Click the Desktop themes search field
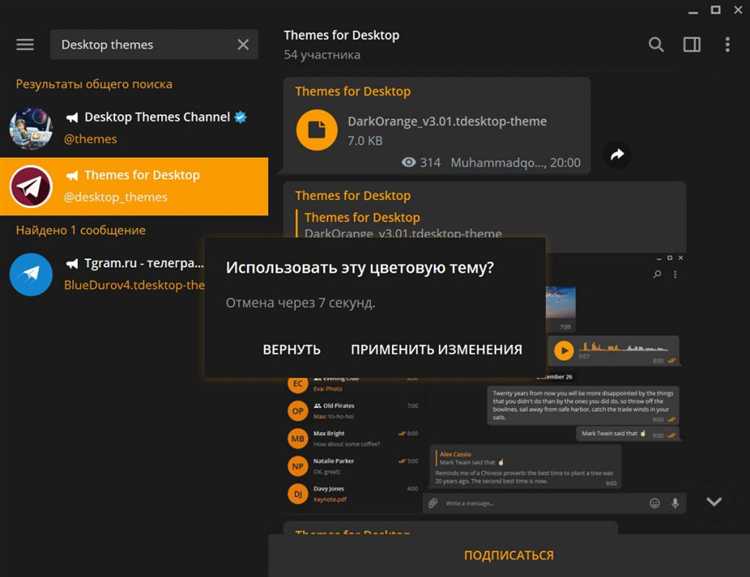This screenshot has height=577, width=750. point(154,44)
